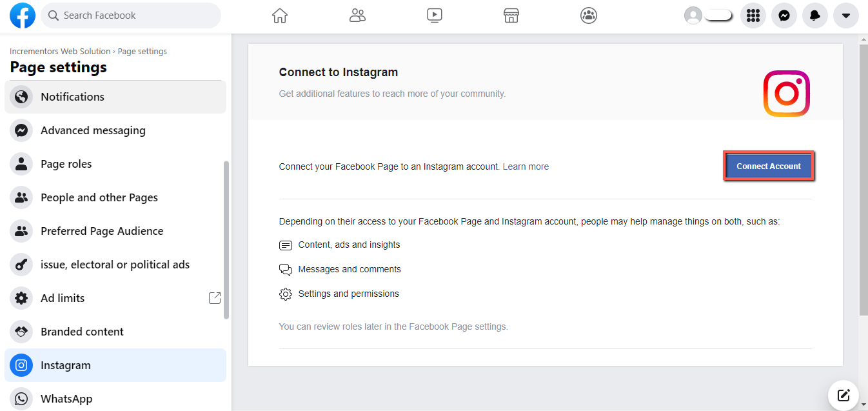Open issue, electoral or political ads
Screen dimensions: 868x411
115,265
